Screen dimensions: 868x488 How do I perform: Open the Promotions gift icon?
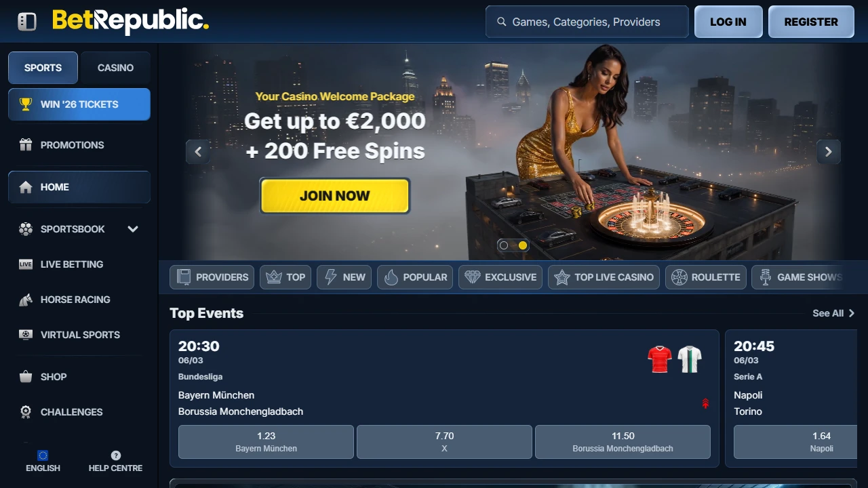[26, 144]
